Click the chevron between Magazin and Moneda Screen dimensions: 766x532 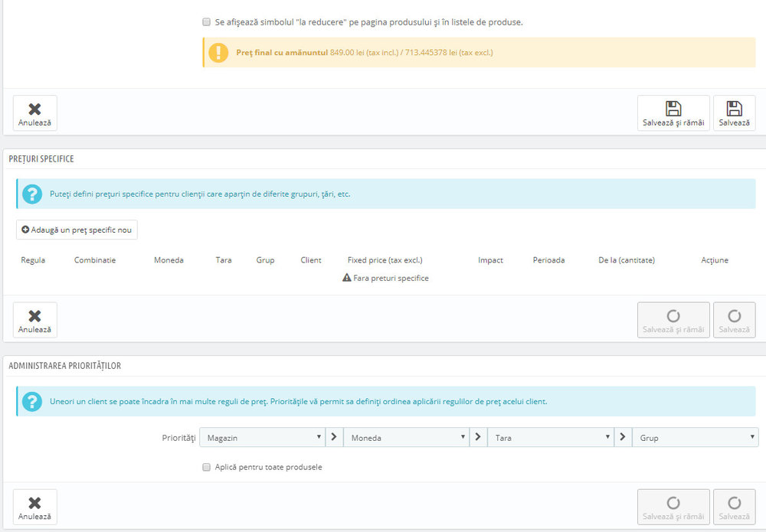tap(334, 437)
